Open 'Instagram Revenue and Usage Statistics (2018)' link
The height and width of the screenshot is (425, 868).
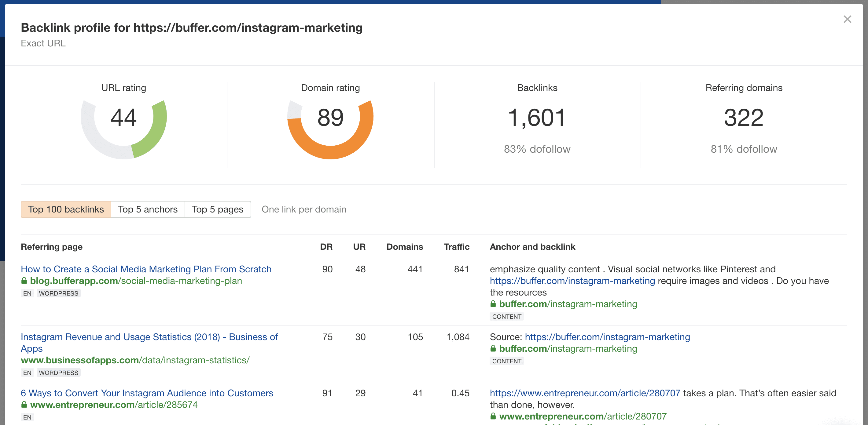coord(149,343)
